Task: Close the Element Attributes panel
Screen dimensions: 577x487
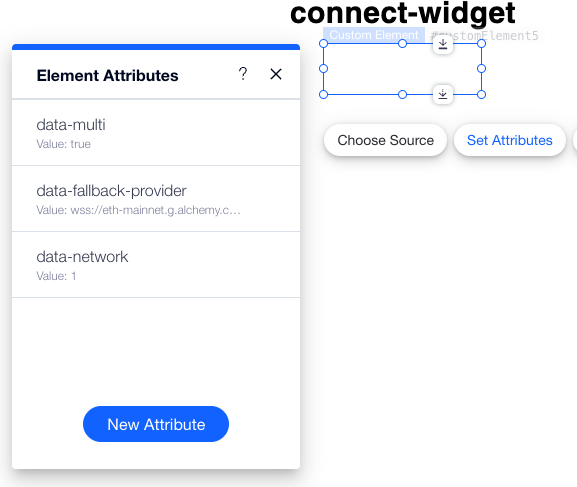Action: (276, 74)
